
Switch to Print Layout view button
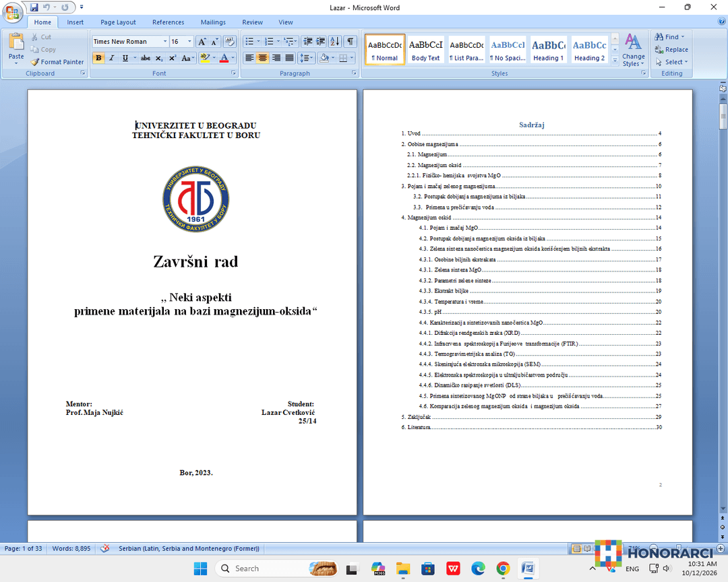point(576,548)
